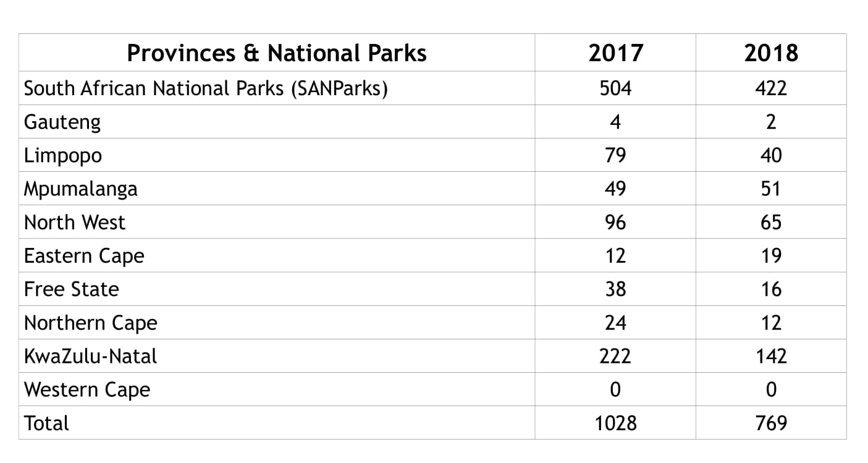
Task: Click the zero value for Western Cape 2018
Action: click(770, 389)
